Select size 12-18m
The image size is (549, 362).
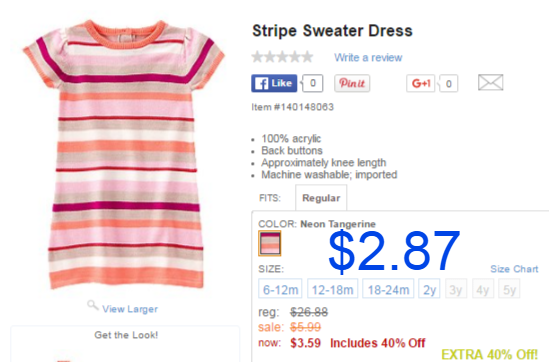tap(332, 289)
